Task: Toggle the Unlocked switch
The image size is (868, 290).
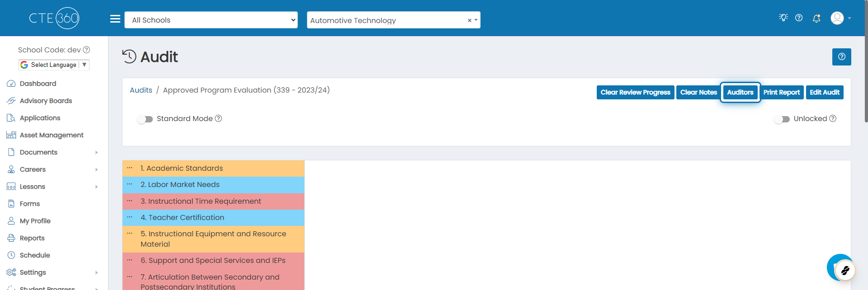Action: click(782, 119)
